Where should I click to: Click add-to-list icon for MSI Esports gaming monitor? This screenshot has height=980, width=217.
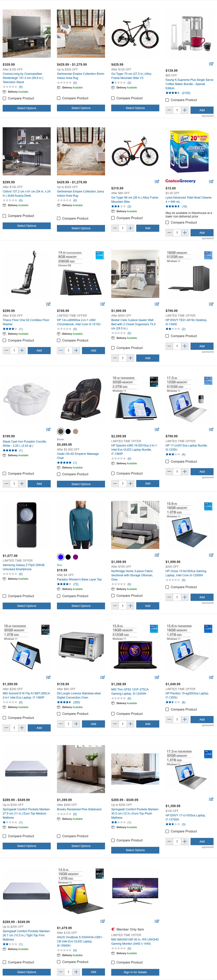[157, 921]
